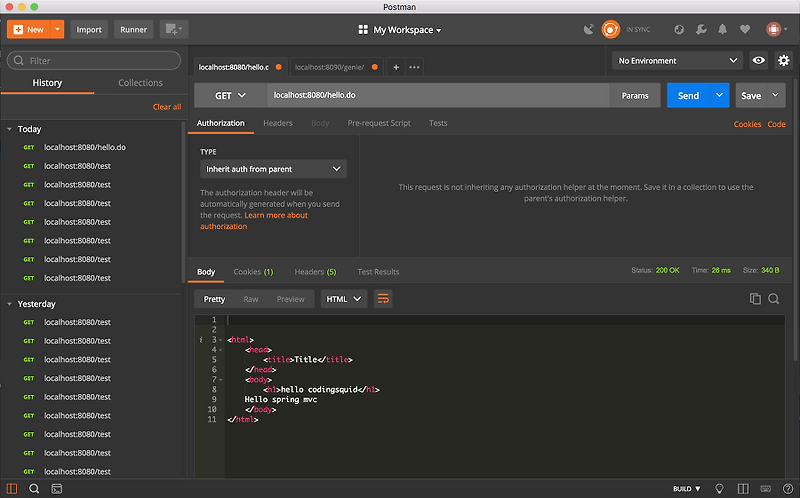Click the Filter search field
The image size is (800, 498).
point(94,61)
